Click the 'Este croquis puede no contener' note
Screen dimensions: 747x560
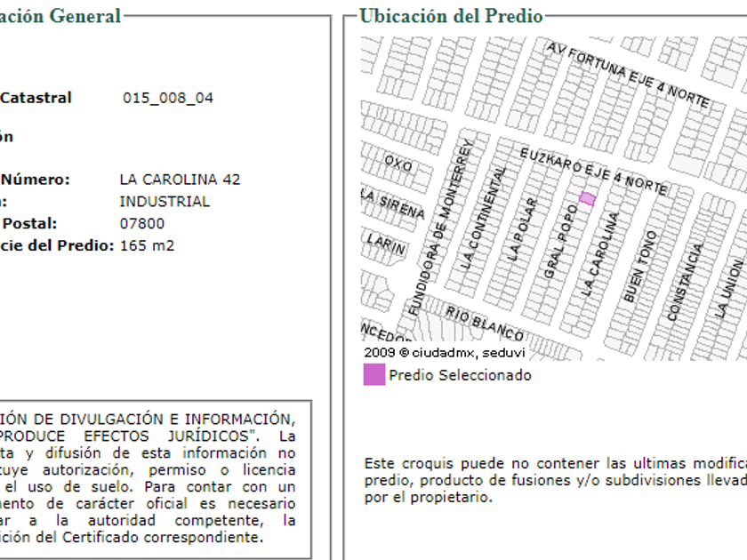[x=556, y=480]
